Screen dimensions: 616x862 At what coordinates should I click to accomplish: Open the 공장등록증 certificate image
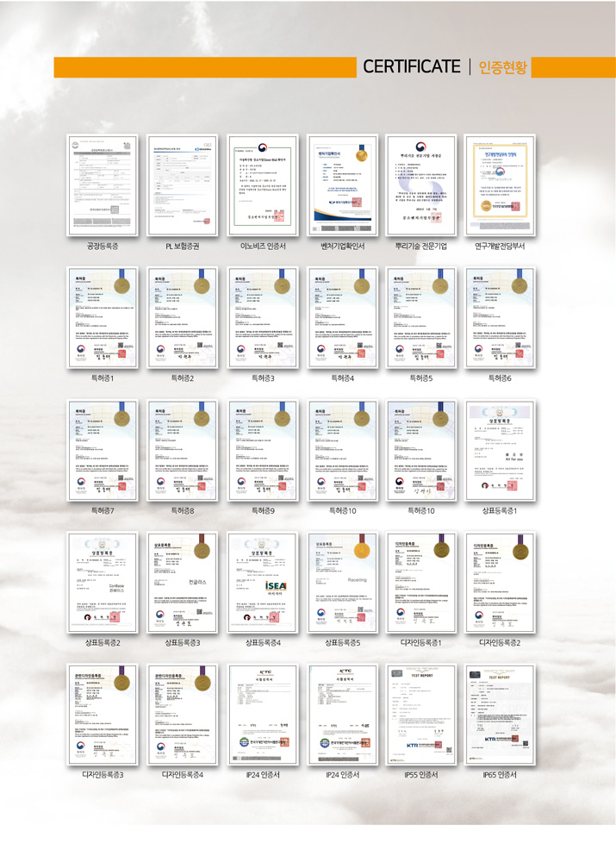pyautogui.click(x=103, y=185)
